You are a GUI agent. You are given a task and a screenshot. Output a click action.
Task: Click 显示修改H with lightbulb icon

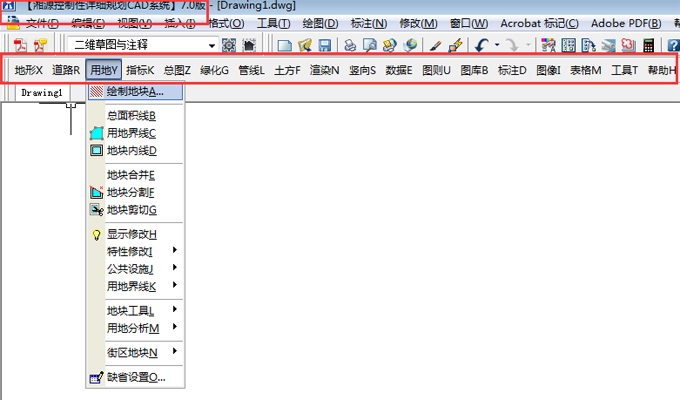(x=131, y=234)
